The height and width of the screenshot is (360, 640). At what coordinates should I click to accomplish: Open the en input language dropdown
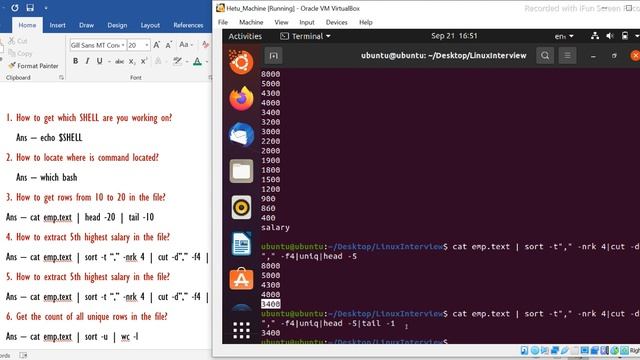[x=564, y=36]
